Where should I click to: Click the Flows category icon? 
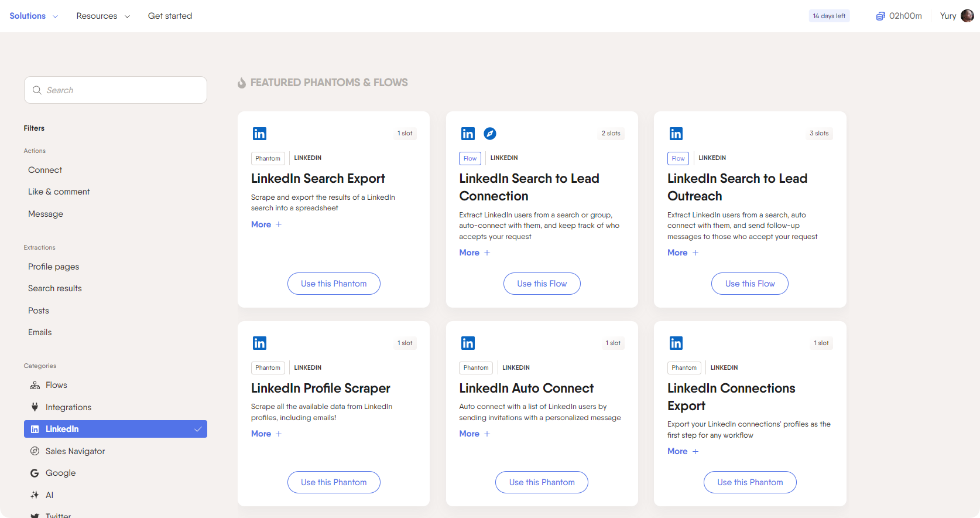35,386
